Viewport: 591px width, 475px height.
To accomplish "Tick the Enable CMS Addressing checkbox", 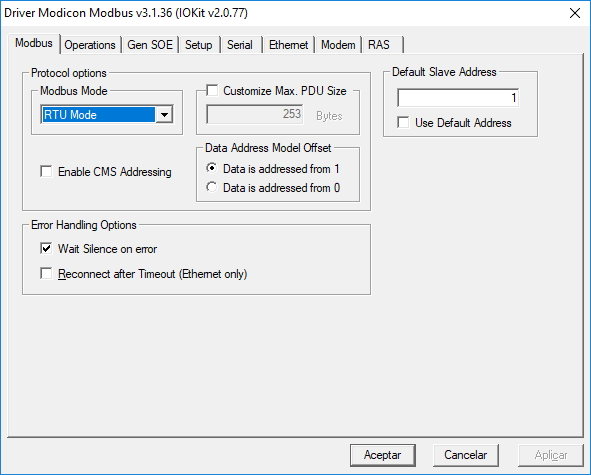I will click(46, 172).
